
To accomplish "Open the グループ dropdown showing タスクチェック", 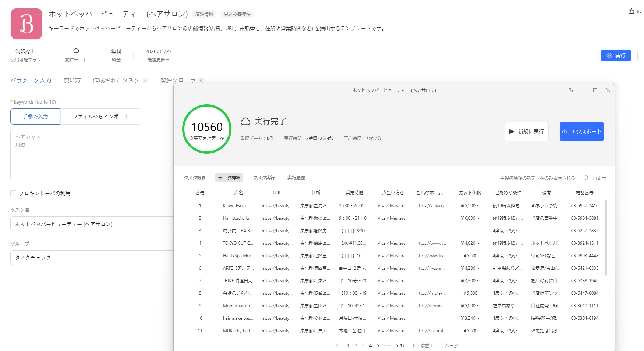I will coord(92,258).
